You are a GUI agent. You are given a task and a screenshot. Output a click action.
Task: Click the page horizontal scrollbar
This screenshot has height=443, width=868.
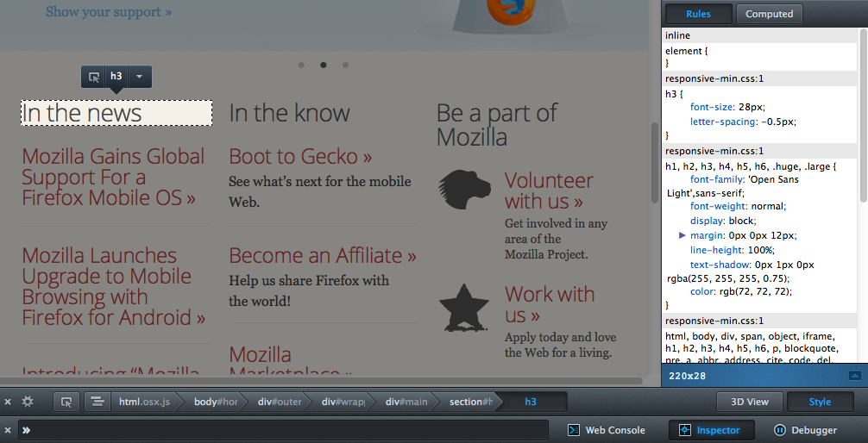(x=321, y=380)
